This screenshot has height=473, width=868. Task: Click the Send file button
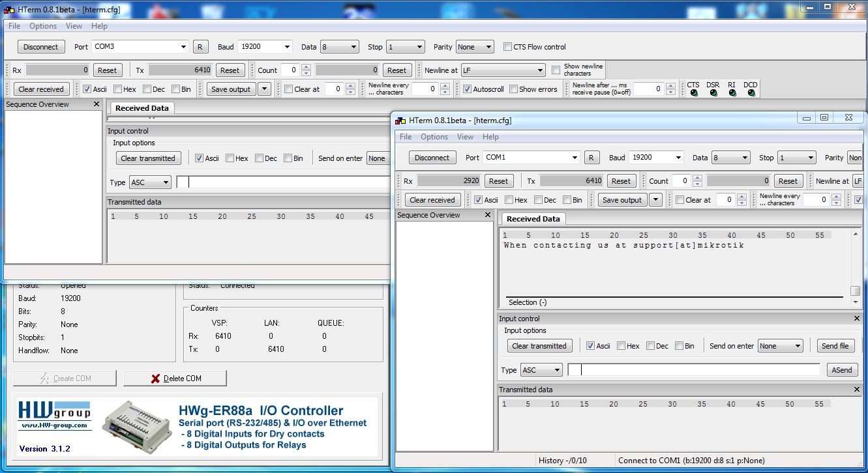[x=835, y=346]
